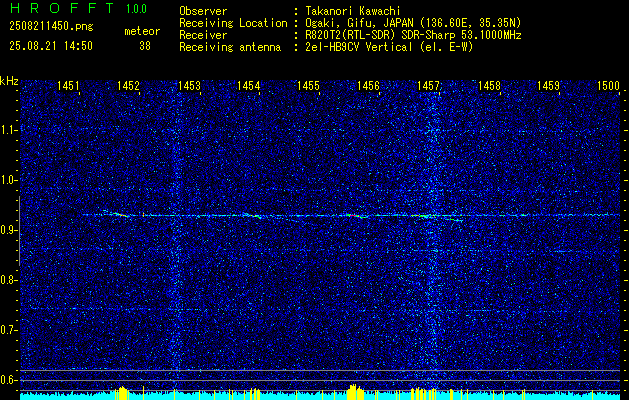Click time axis label 1456
This screenshot has height=400, width=629.
tap(368, 85)
